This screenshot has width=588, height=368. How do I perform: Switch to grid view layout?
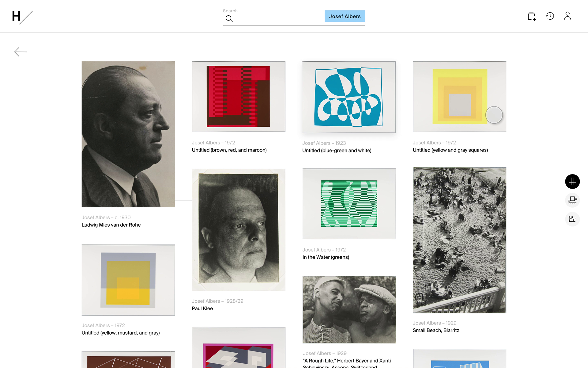point(572,182)
